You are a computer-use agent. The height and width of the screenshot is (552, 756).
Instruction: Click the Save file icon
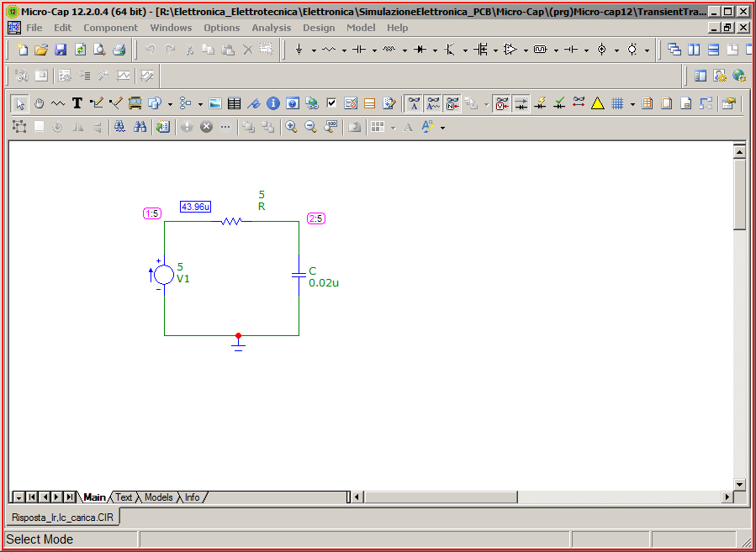[61, 50]
